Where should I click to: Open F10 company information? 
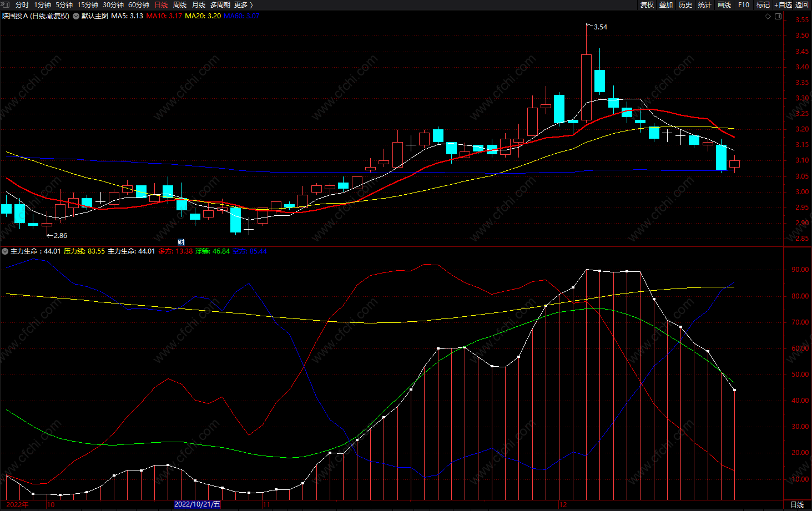(x=744, y=4)
